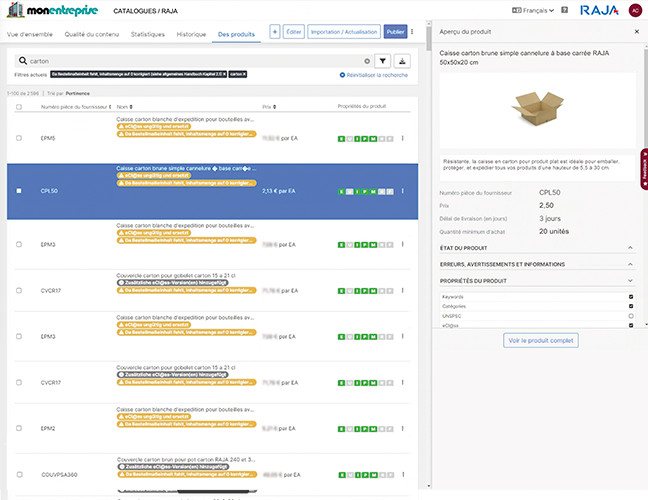Screen dimensions: 648x500
Task: Open the Historique tab
Action: 191,34
